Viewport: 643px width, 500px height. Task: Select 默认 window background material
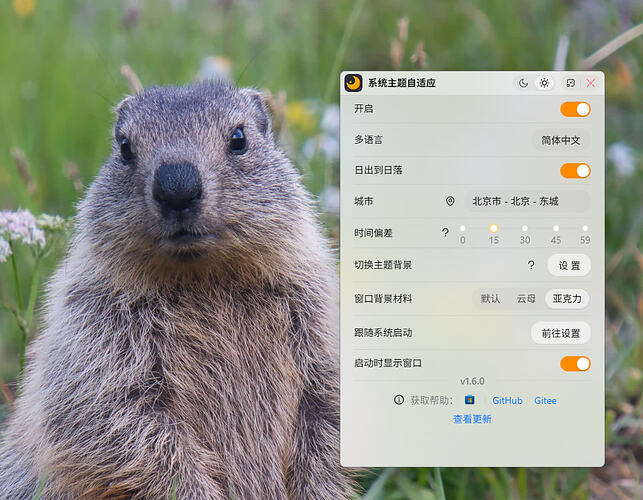point(490,299)
